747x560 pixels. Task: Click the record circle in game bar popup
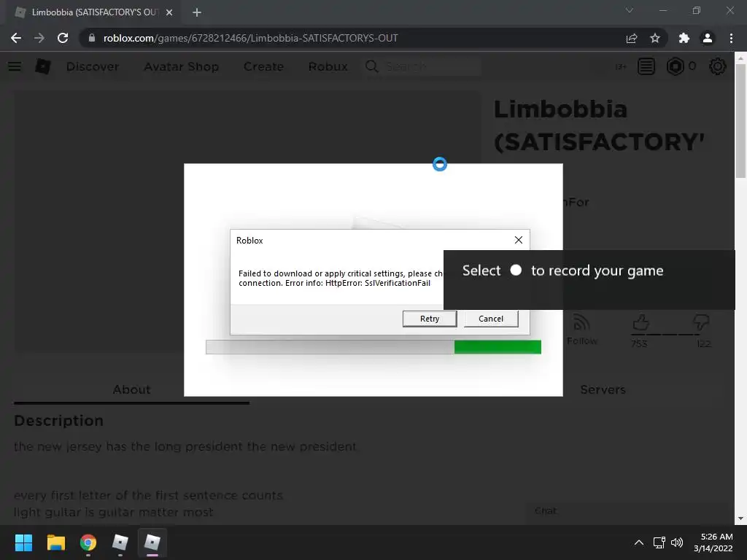coord(516,270)
